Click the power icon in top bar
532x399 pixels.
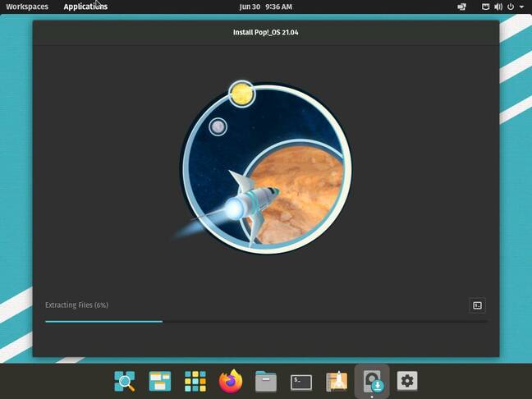pos(511,7)
